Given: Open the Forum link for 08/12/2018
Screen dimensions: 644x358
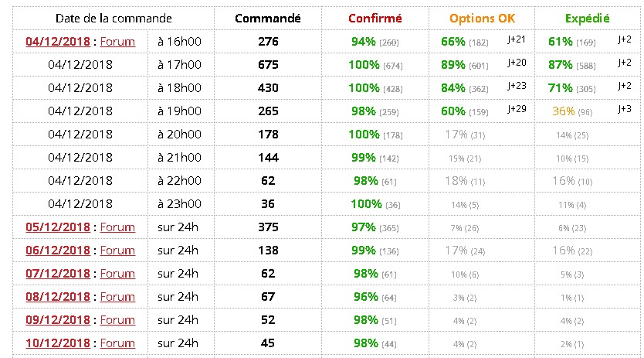Looking at the screenshot, I should tap(117, 297).
